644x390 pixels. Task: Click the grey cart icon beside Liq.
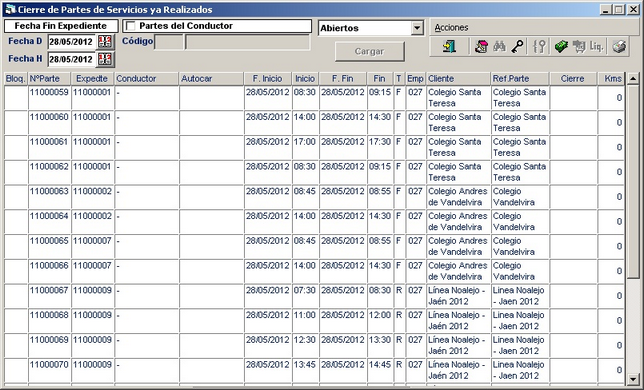tap(579, 46)
